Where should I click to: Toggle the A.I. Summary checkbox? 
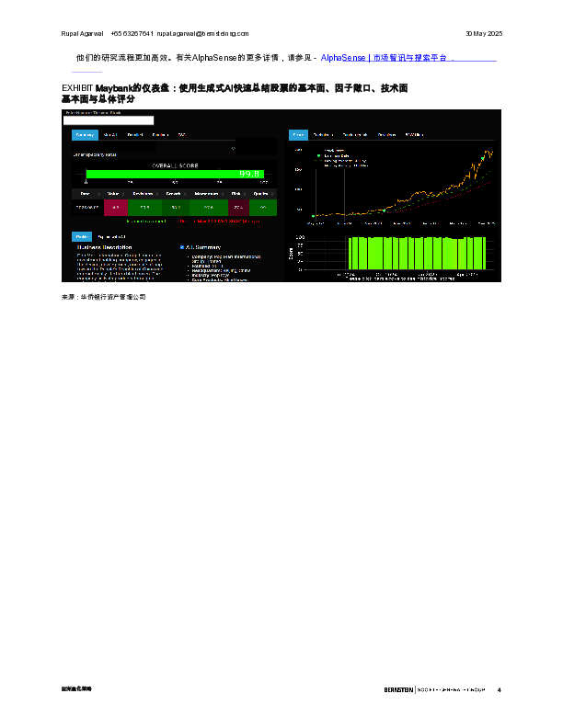point(182,247)
